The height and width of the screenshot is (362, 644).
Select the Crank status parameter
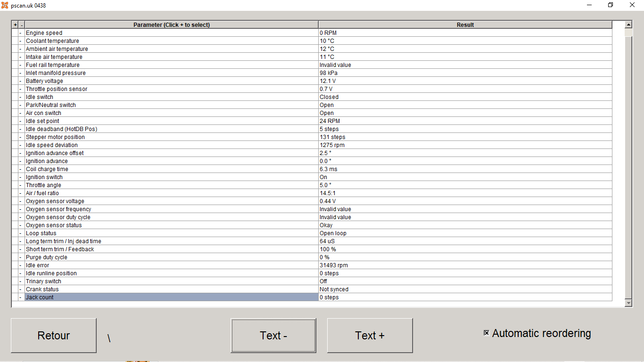point(172,289)
